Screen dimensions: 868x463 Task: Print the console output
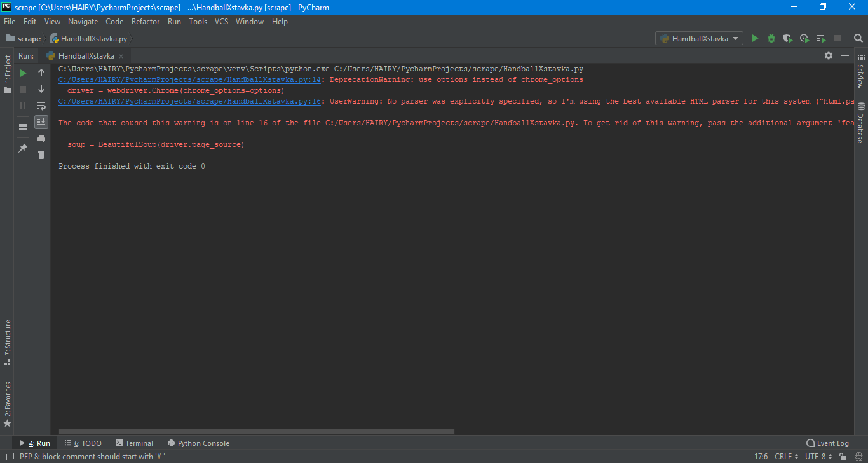[x=41, y=139]
